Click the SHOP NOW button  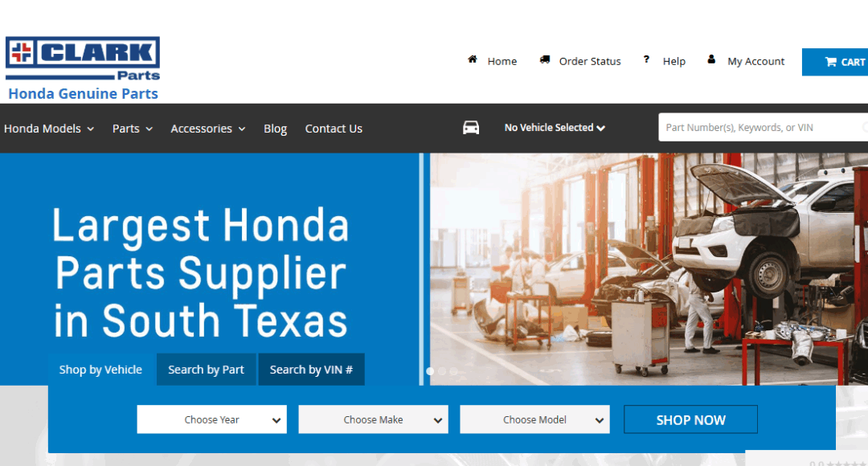691,419
